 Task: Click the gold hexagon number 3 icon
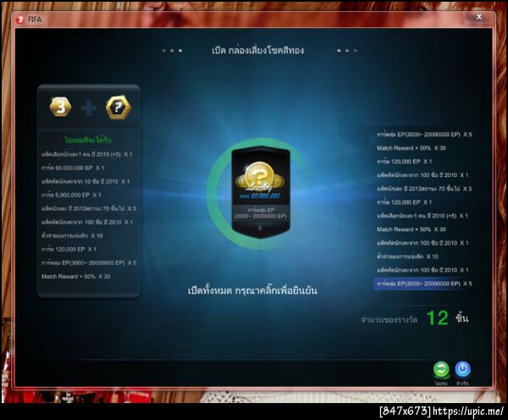[61, 107]
